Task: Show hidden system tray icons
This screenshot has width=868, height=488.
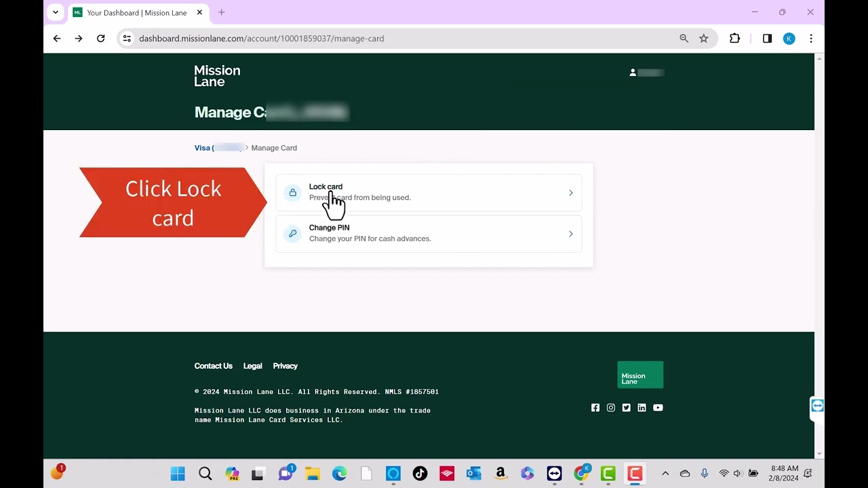Action: 665,474
